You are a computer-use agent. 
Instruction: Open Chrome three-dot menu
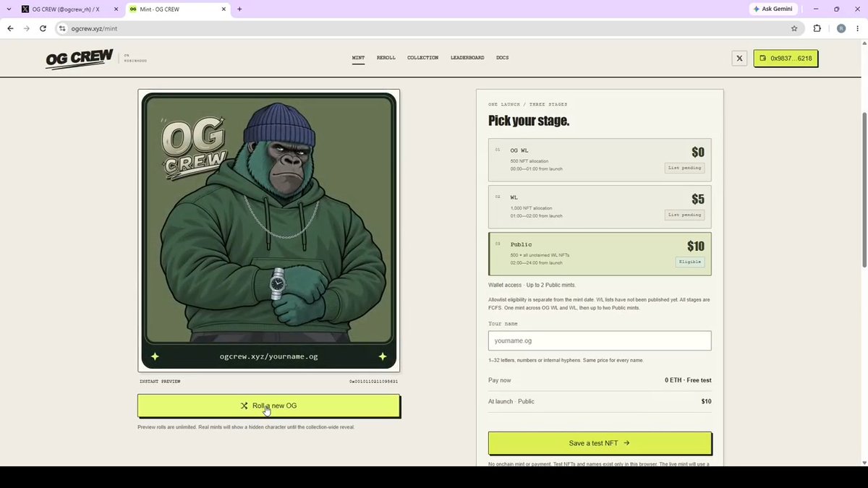tap(859, 28)
